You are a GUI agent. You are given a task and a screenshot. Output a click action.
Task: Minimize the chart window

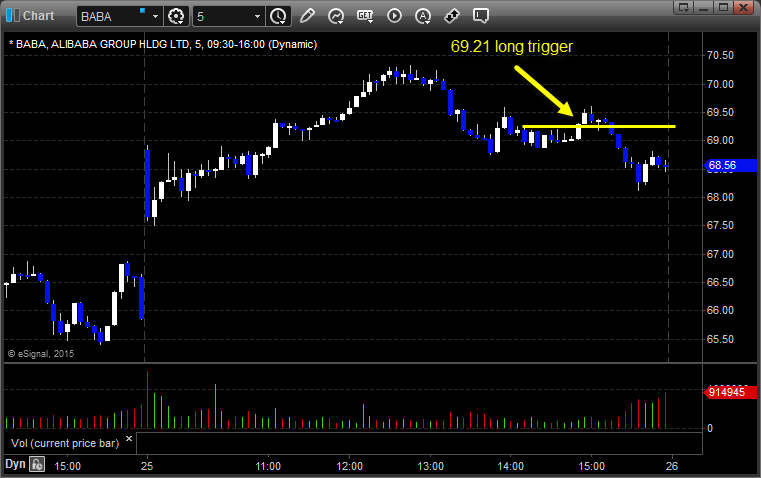704,7
